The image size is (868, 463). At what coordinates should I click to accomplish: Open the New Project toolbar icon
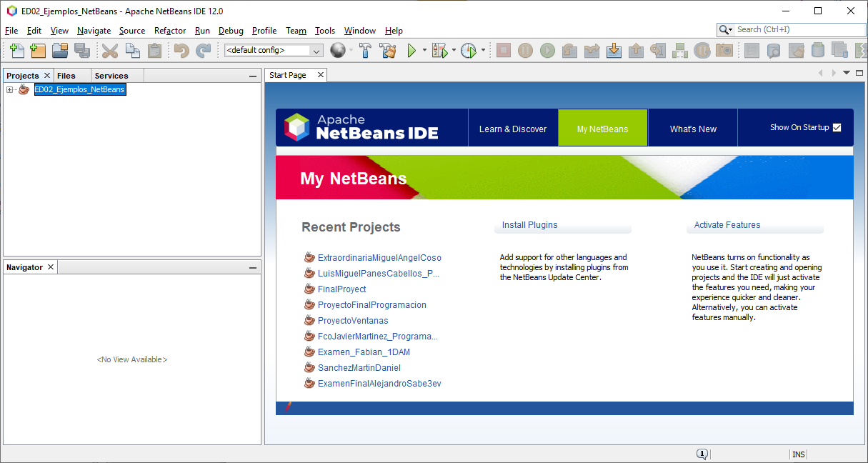coord(39,50)
